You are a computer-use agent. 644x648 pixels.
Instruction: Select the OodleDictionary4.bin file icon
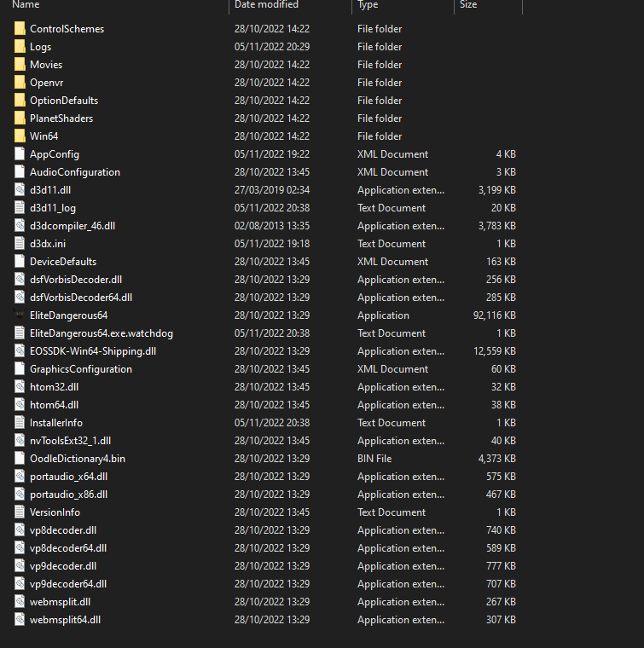20,459
